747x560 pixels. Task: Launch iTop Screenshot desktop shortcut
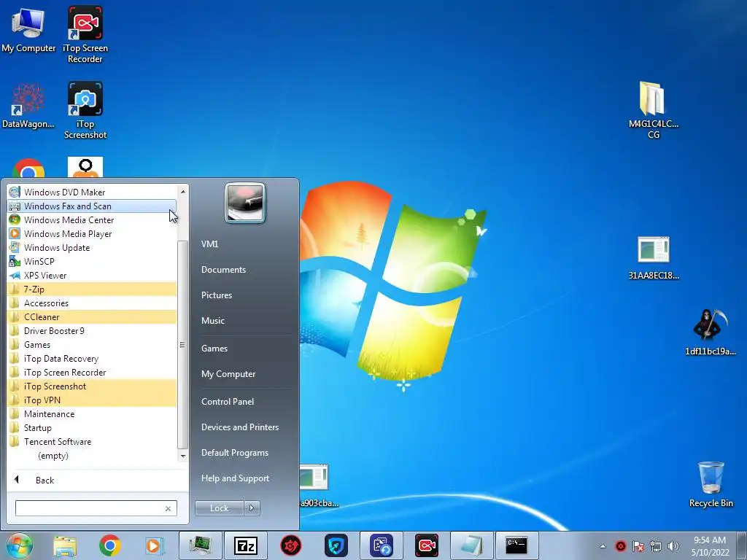85,111
